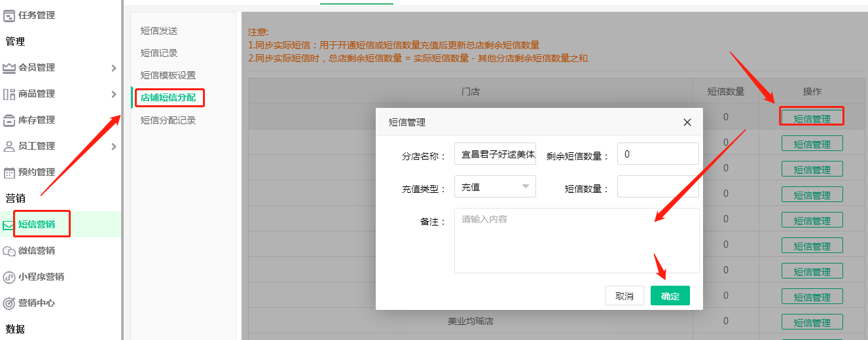The image size is (868, 340).
Task: Click the 商品管理 icon in sidebar
Action: (9, 93)
